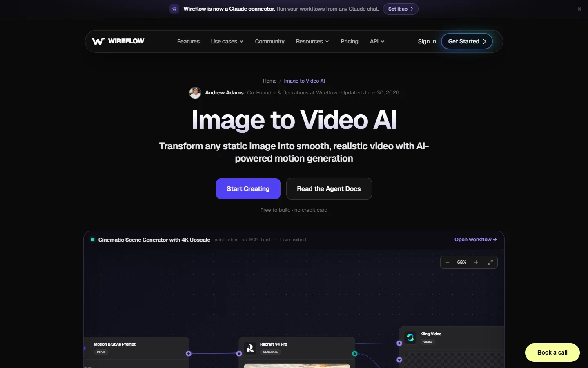588x368 pixels.
Task: Click the green live status dot
Action: 93,240
